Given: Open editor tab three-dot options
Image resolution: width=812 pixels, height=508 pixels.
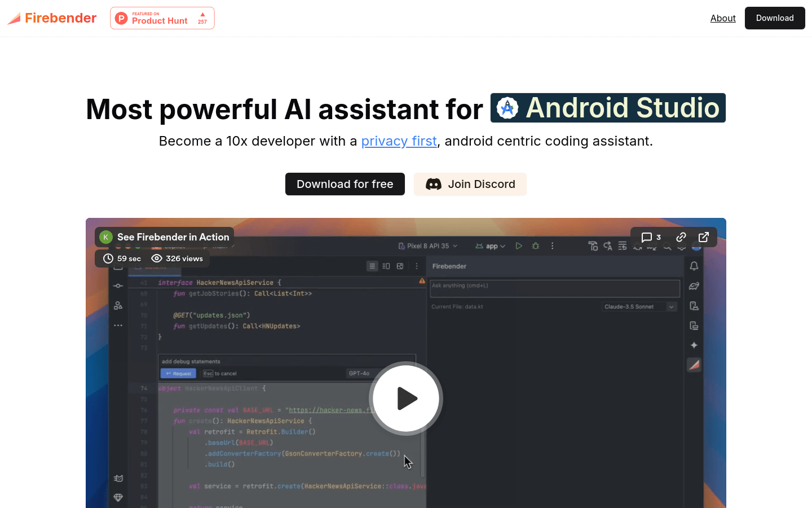Looking at the screenshot, I should pyautogui.click(x=417, y=266).
